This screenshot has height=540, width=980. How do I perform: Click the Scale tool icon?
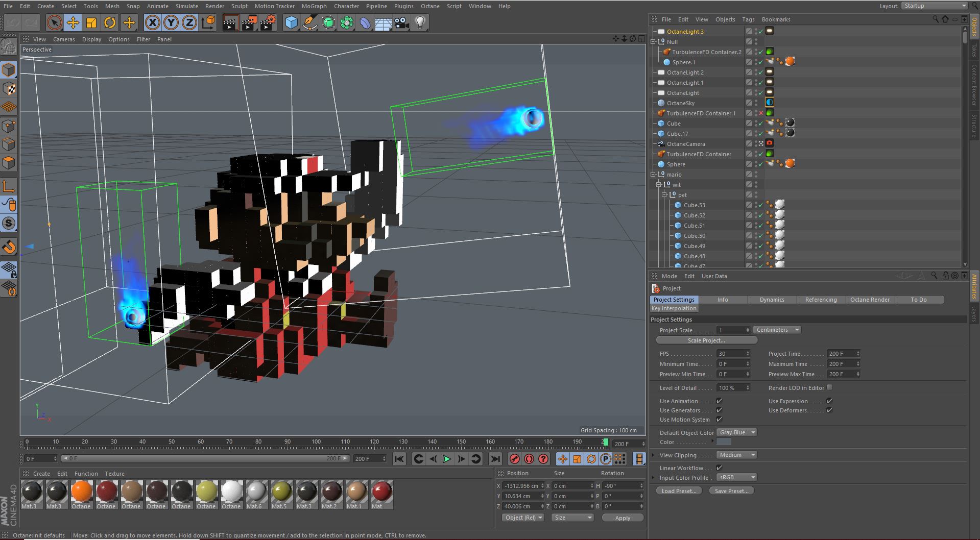tap(91, 22)
